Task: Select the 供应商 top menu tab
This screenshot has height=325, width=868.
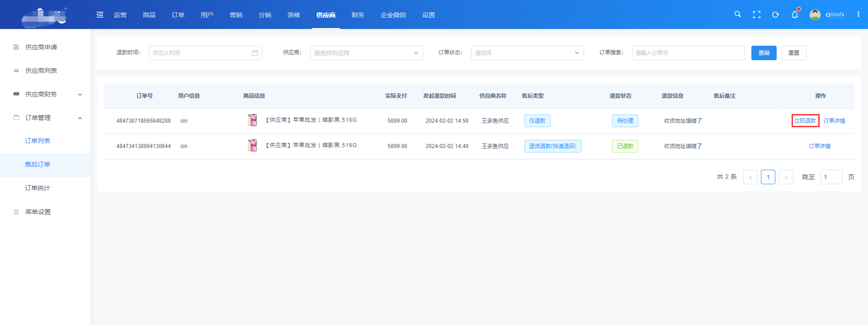Action: (326, 15)
